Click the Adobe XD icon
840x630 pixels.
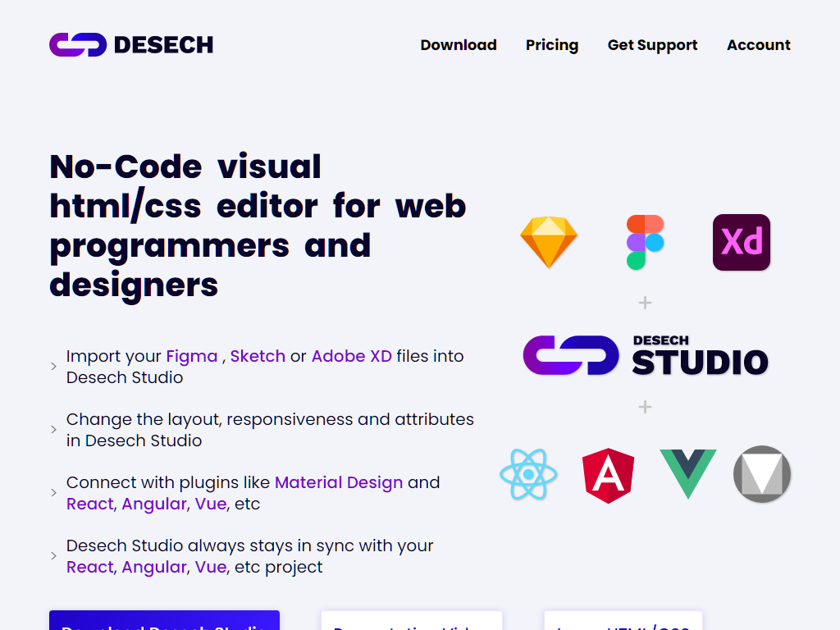click(x=742, y=242)
